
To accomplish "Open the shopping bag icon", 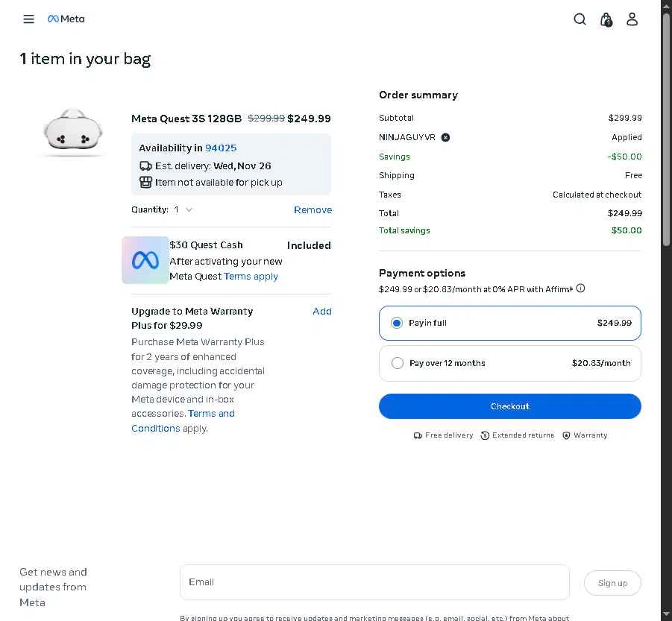I will (x=606, y=19).
